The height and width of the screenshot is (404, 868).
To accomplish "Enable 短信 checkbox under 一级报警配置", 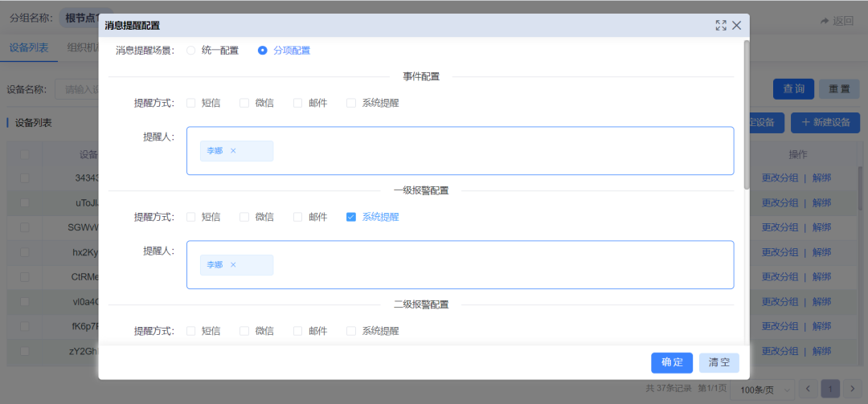I will pos(191,217).
